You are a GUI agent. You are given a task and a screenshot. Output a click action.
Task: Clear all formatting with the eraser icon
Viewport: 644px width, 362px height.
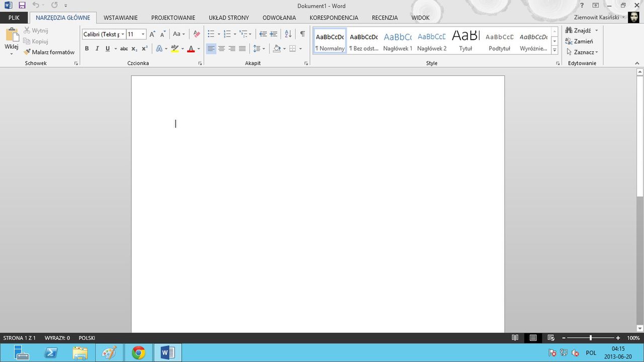[196, 34]
